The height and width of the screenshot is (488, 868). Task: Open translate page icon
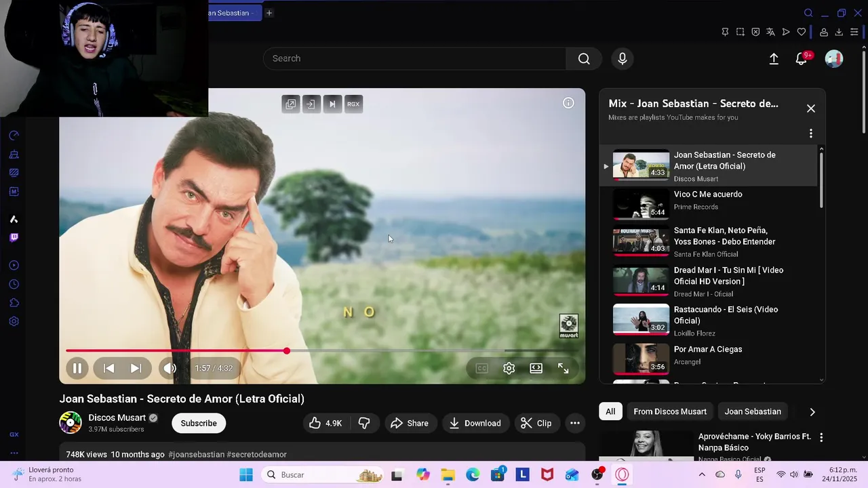[770, 32]
